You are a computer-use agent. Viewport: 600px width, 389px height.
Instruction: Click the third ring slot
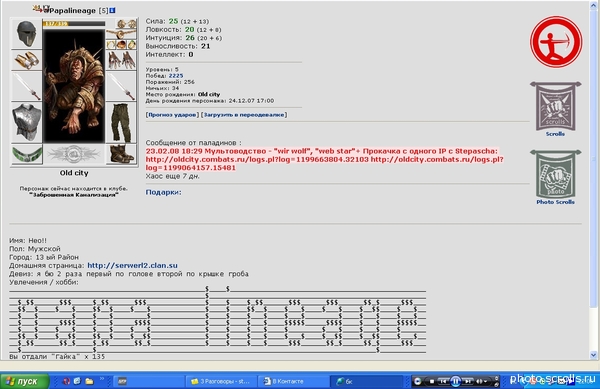[131, 45]
